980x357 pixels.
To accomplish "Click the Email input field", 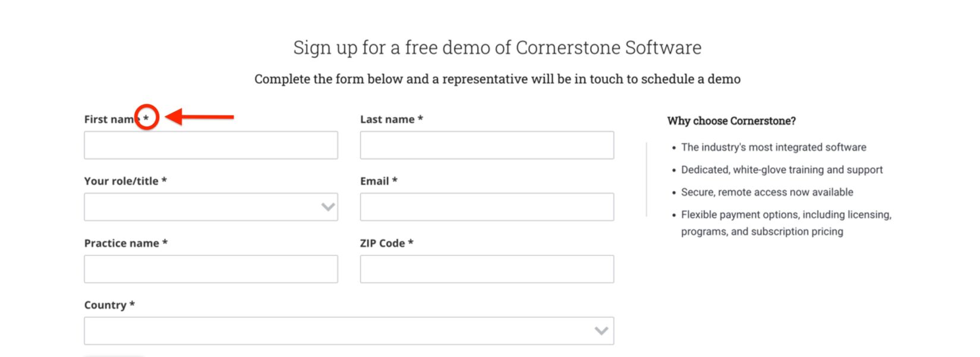I will (x=486, y=206).
